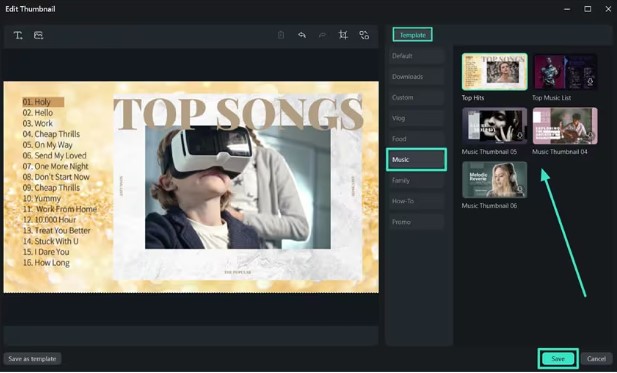Image resolution: width=617 pixels, height=373 pixels.
Task: Select the TOP SONGS title text
Action: click(238, 113)
